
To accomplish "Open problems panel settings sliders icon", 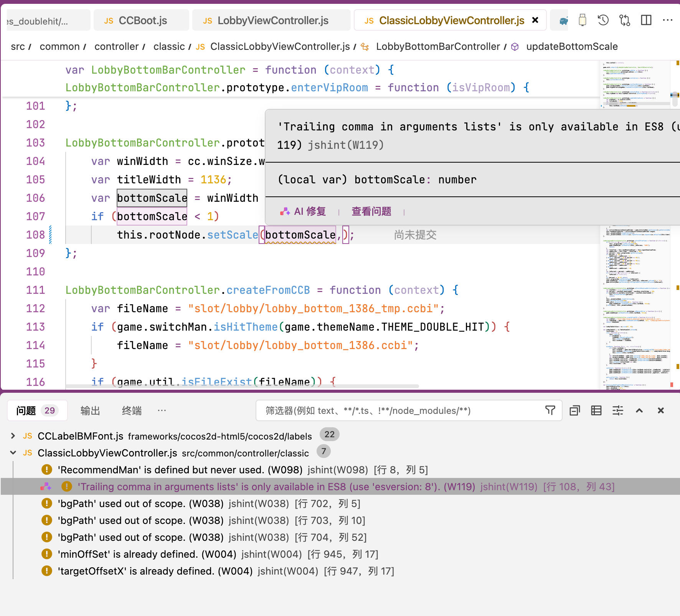I will coord(617,410).
